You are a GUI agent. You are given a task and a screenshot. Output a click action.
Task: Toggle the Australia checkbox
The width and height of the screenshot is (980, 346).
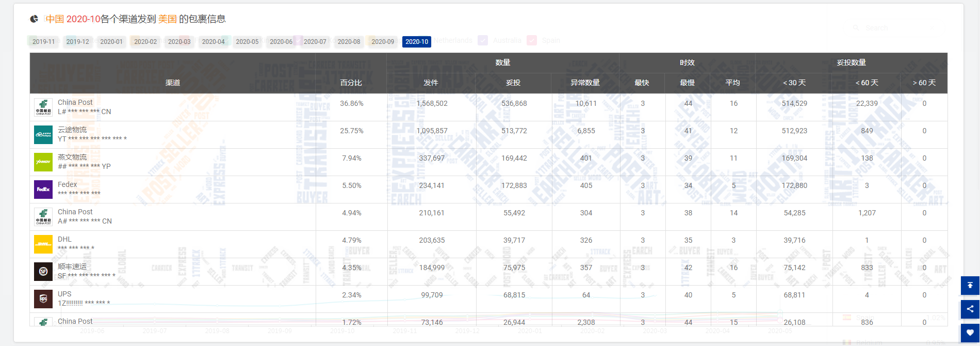(483, 40)
